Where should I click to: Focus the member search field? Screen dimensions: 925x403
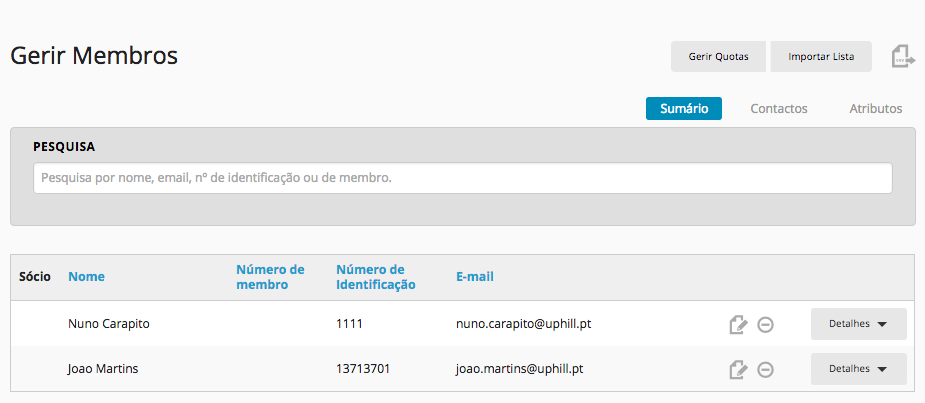click(462, 178)
